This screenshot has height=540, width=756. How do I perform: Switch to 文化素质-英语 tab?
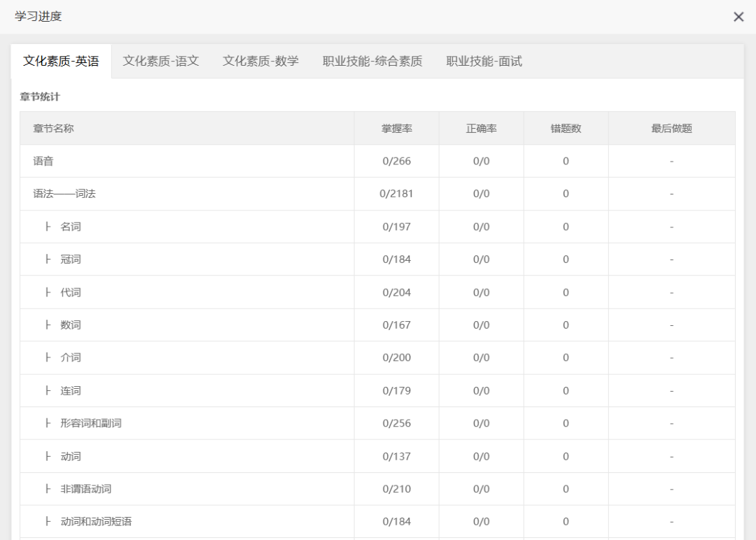coord(61,61)
